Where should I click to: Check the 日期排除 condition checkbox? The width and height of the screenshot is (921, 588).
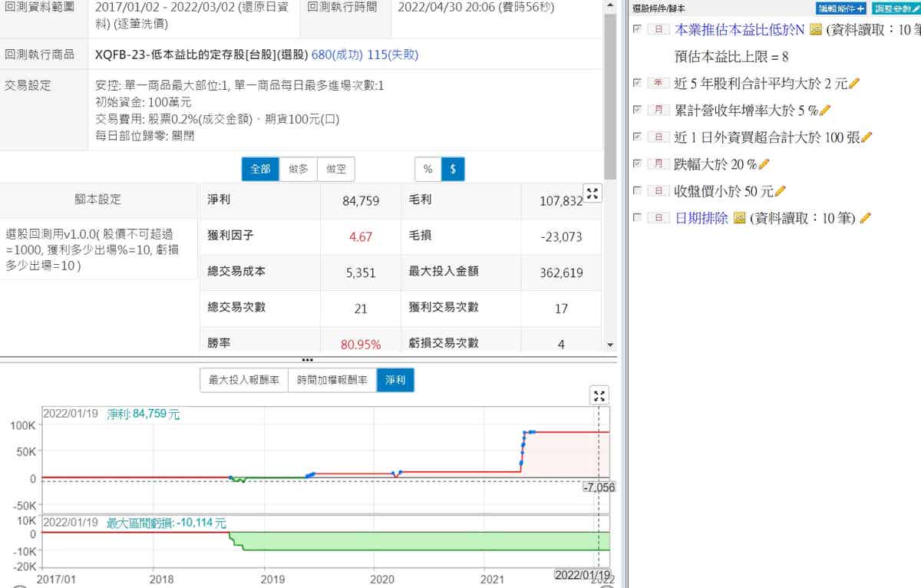(x=636, y=217)
